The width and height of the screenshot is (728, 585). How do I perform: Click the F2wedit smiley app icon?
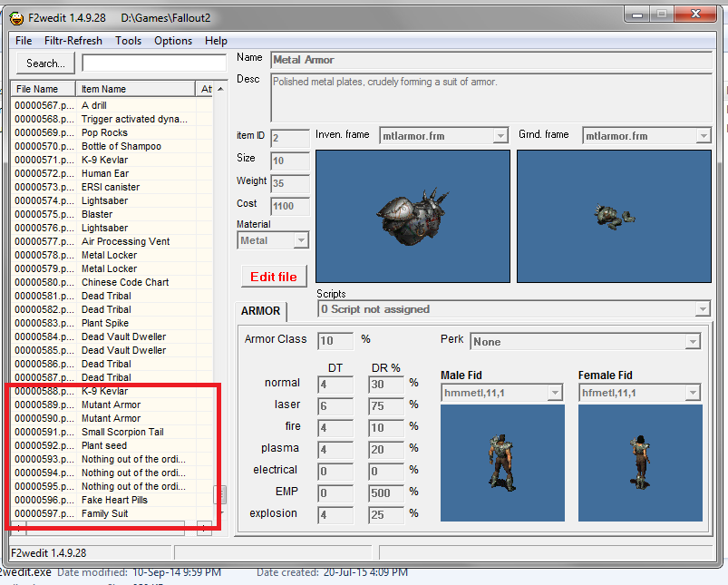[x=16, y=18]
